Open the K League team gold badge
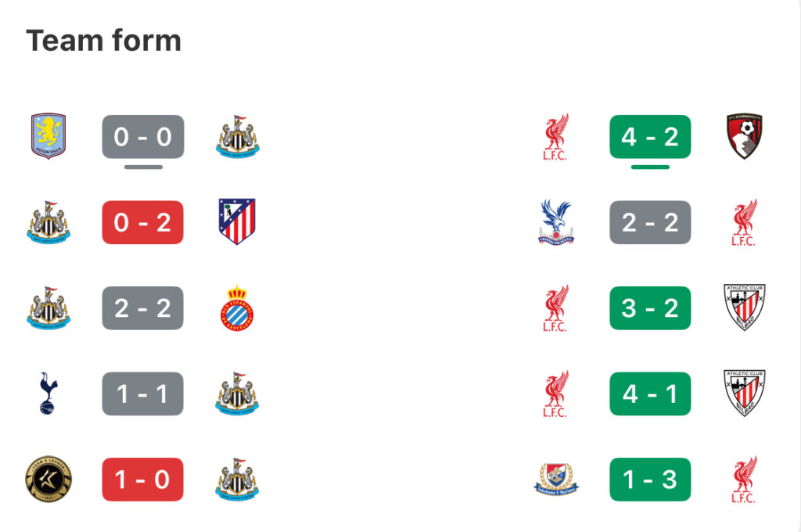Image resolution: width=801 pixels, height=532 pixels. [x=48, y=480]
